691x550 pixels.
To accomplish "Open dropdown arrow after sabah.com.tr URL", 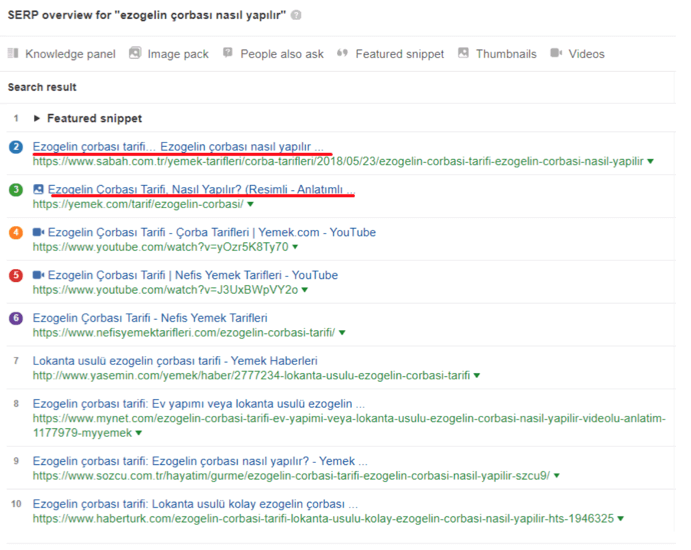I will pyautogui.click(x=651, y=161).
